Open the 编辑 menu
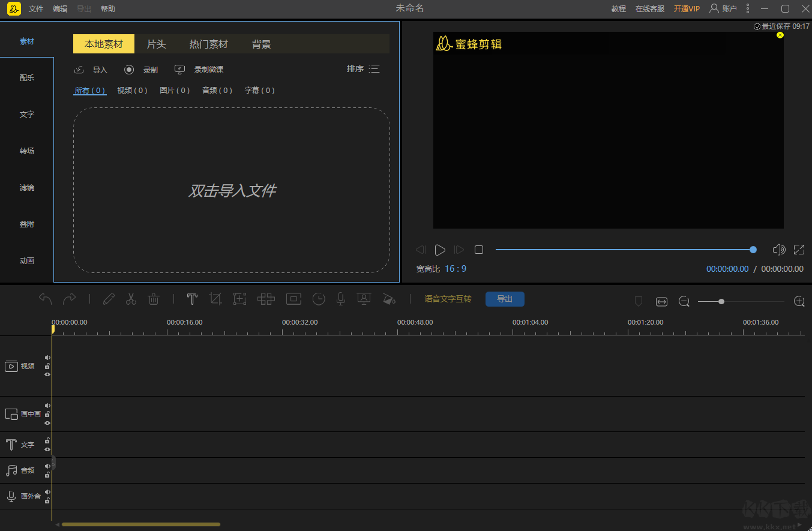This screenshot has height=531, width=812. point(60,9)
